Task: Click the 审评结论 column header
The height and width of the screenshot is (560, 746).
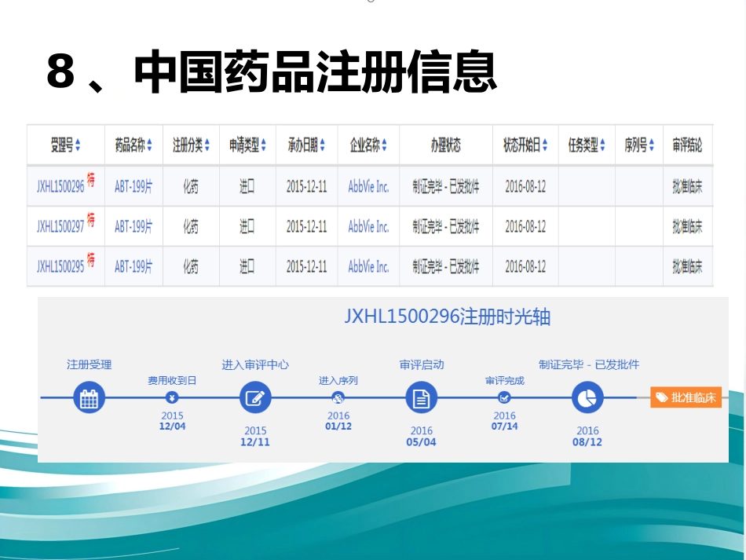Action: 687,145
